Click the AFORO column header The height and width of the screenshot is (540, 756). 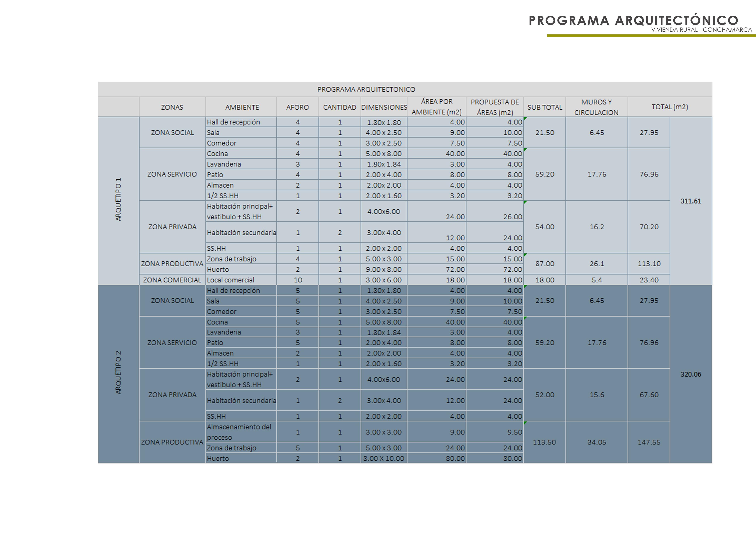click(297, 107)
